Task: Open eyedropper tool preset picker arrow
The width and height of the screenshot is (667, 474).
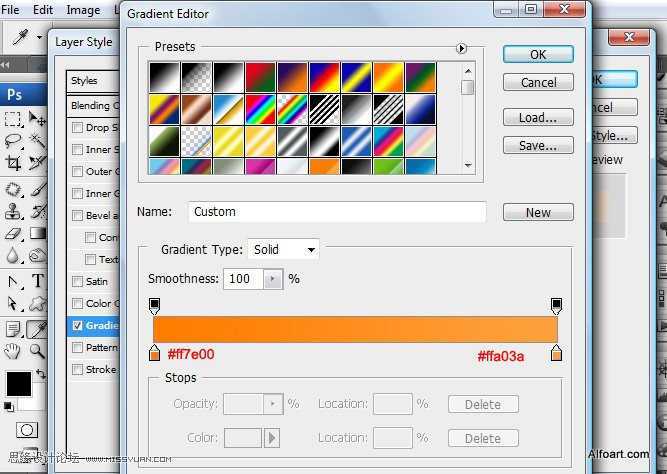Action: (40, 37)
